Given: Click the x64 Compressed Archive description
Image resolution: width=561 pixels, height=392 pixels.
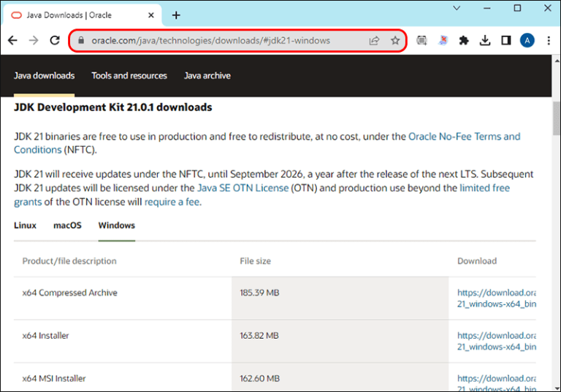Looking at the screenshot, I should tap(70, 293).
